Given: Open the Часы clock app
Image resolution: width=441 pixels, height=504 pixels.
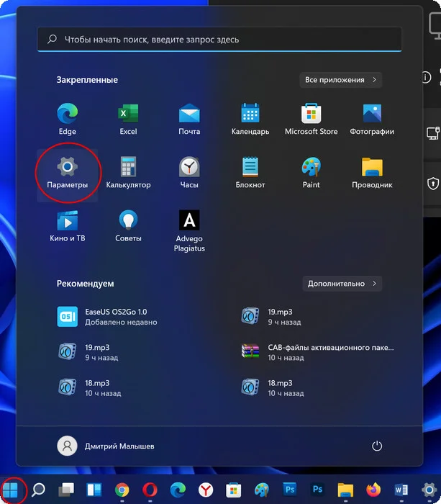Looking at the screenshot, I should pos(189,172).
